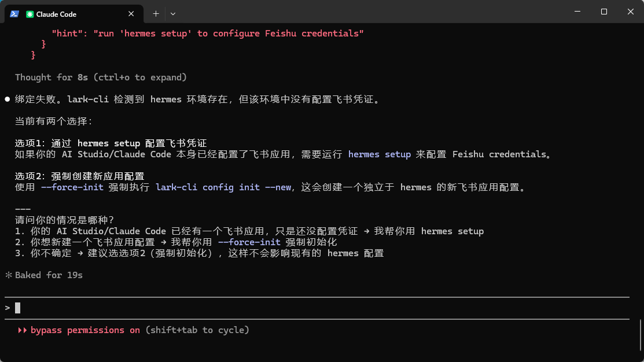The image size is (644, 362).
Task: Click the '(shift+tab to cycle)' hint text
Action: tap(197, 330)
